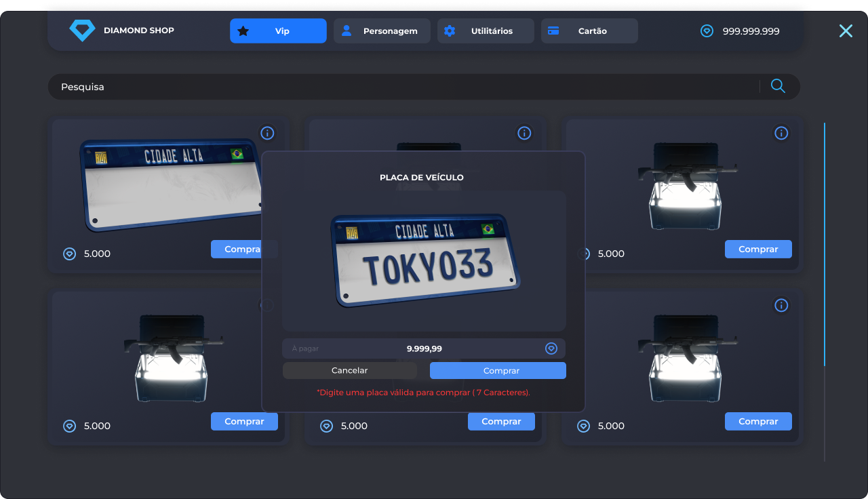The width and height of the screenshot is (868, 499).
Task: Buy the license plate item card
Action: [x=243, y=249]
